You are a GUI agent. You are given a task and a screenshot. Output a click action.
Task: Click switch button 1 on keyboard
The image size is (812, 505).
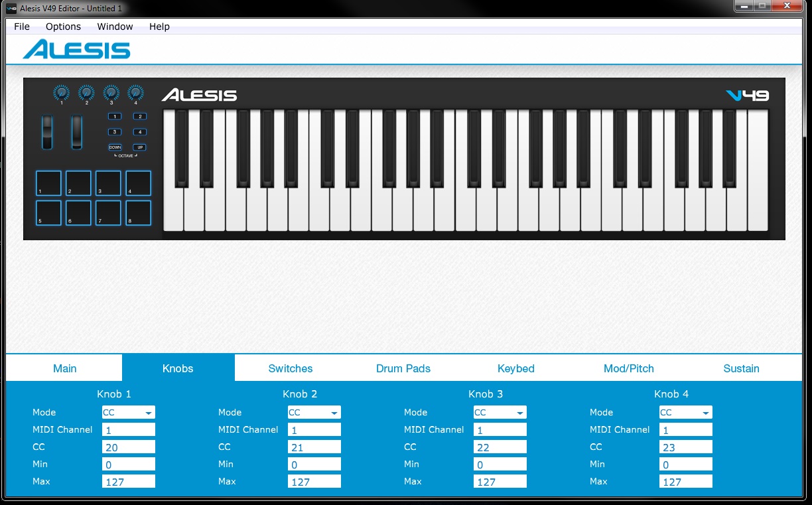115,116
